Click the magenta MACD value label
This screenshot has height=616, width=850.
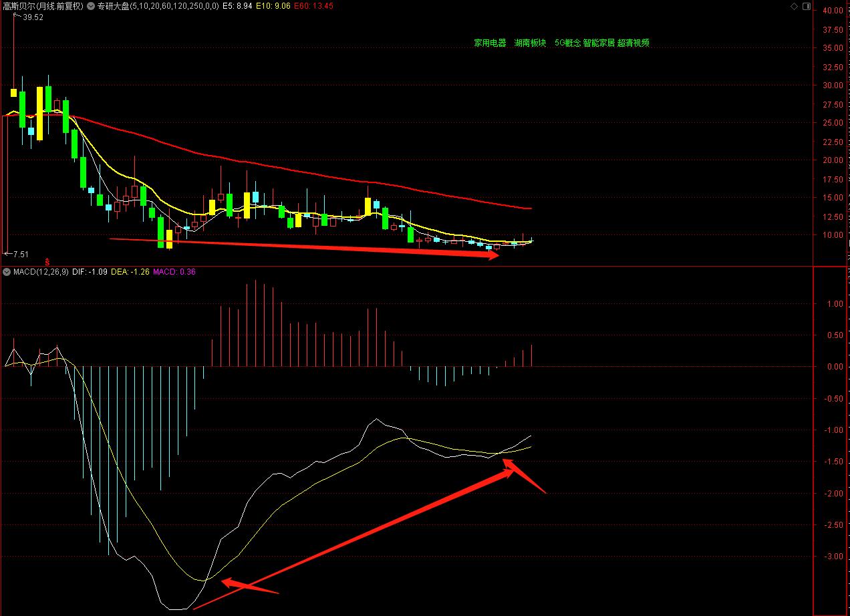pos(174,272)
